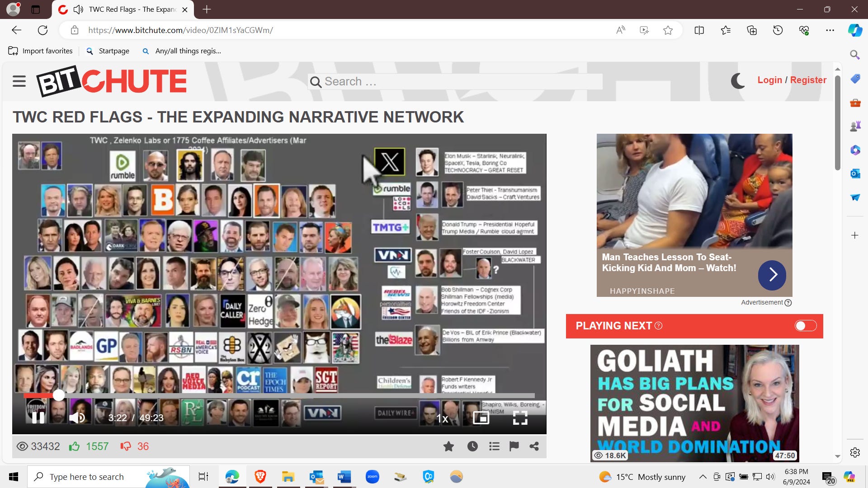This screenshot has width=868, height=488.
Task: Click Import favorites bookmark
Action: pyautogui.click(x=41, y=51)
